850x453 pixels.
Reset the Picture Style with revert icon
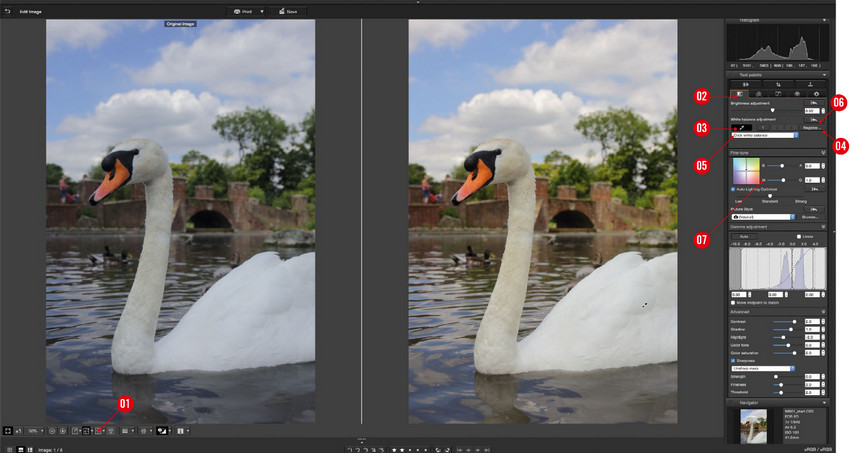click(x=814, y=209)
